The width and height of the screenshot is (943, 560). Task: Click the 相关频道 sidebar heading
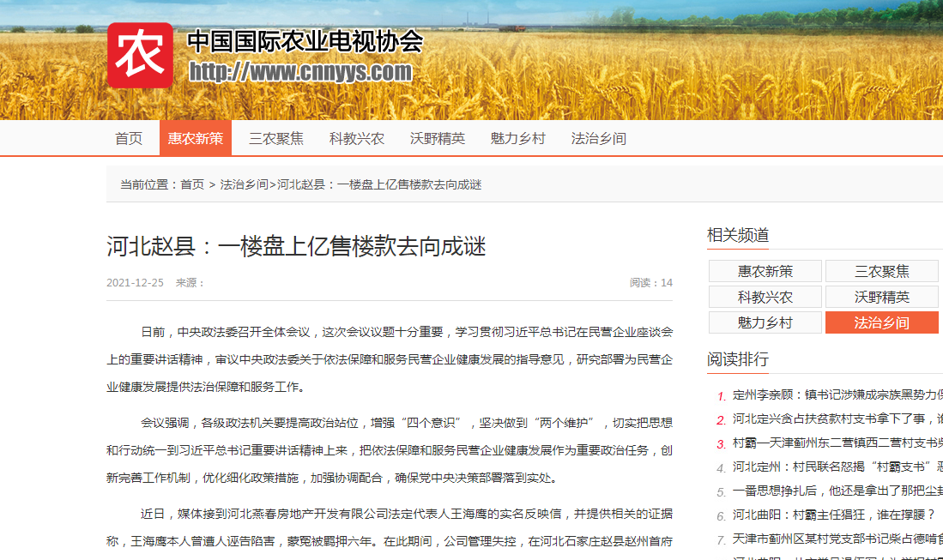point(738,235)
